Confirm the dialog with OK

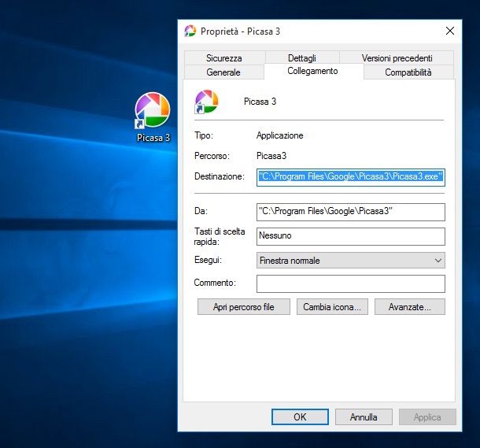(300, 417)
